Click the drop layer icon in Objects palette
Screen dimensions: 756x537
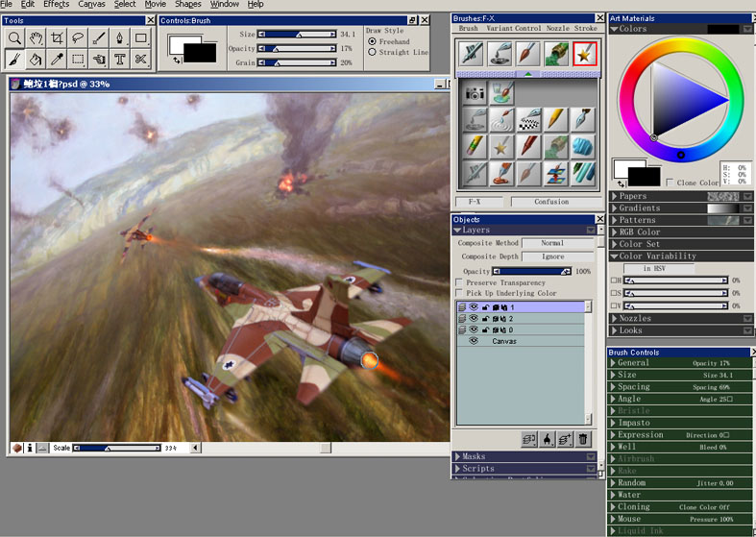547,439
